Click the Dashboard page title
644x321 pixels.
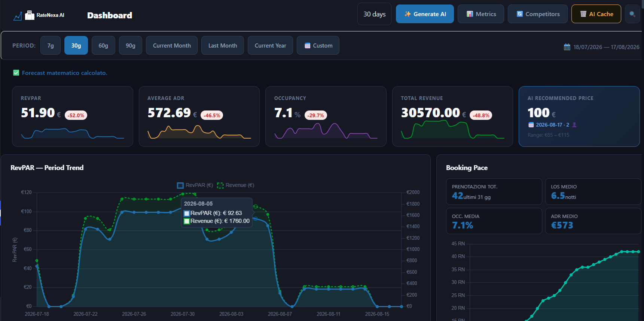[x=110, y=15]
